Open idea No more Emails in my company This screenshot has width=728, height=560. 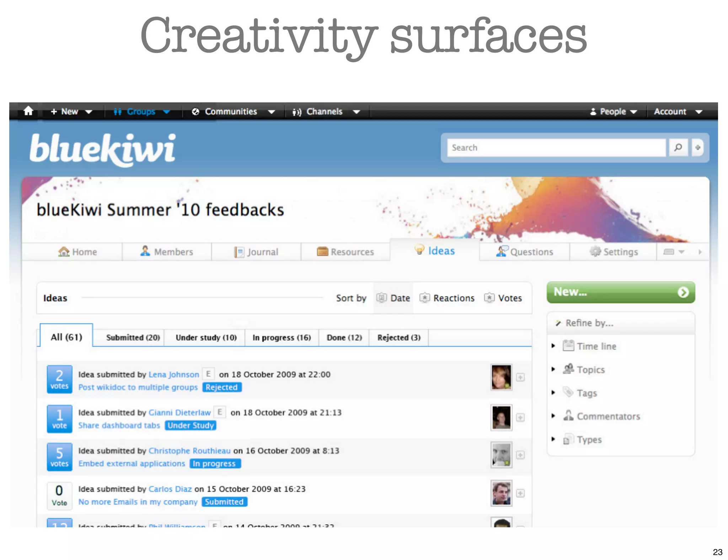pos(138,502)
